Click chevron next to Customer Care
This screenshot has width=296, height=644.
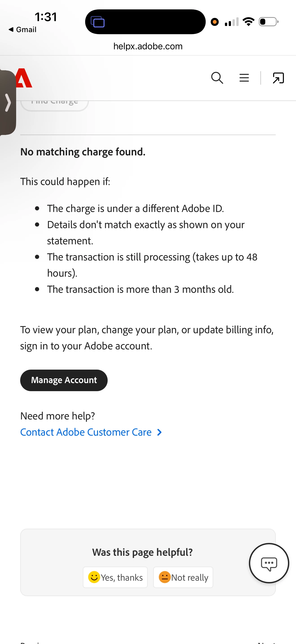click(x=159, y=432)
